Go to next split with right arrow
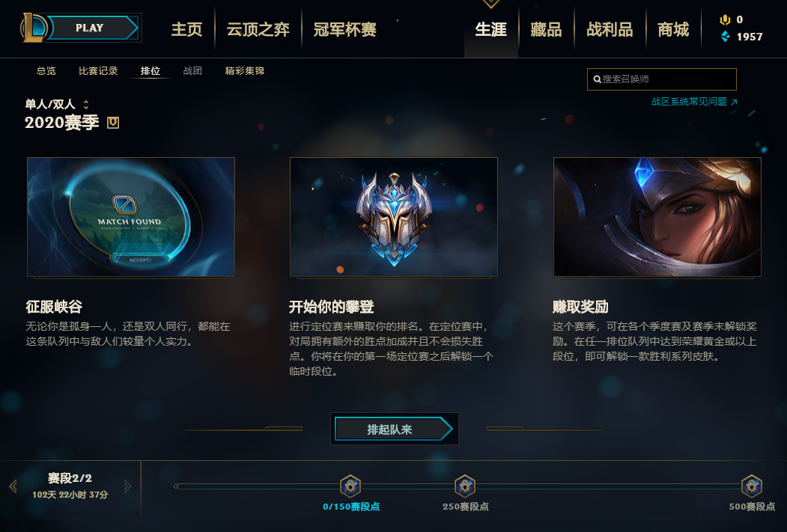 (x=127, y=486)
